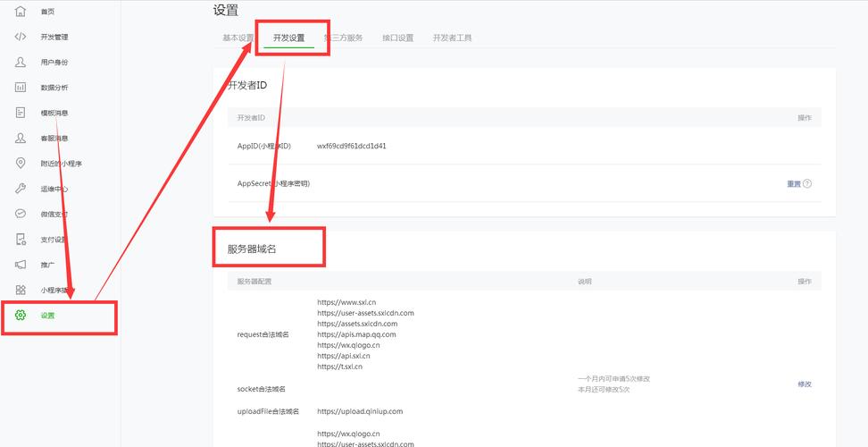Screen dimensions: 868x447
Task: Select the 微信支付 check-bubble icon
Action: pos(21,214)
